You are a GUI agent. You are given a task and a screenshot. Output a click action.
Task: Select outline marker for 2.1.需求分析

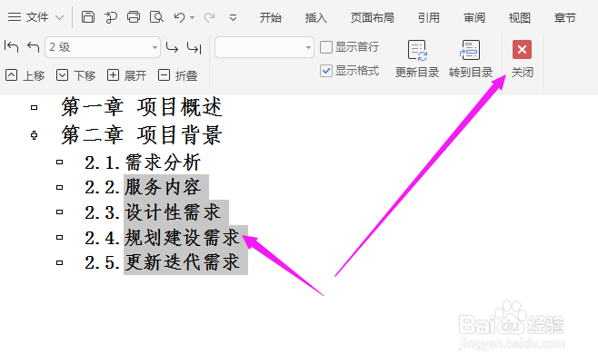tap(59, 162)
